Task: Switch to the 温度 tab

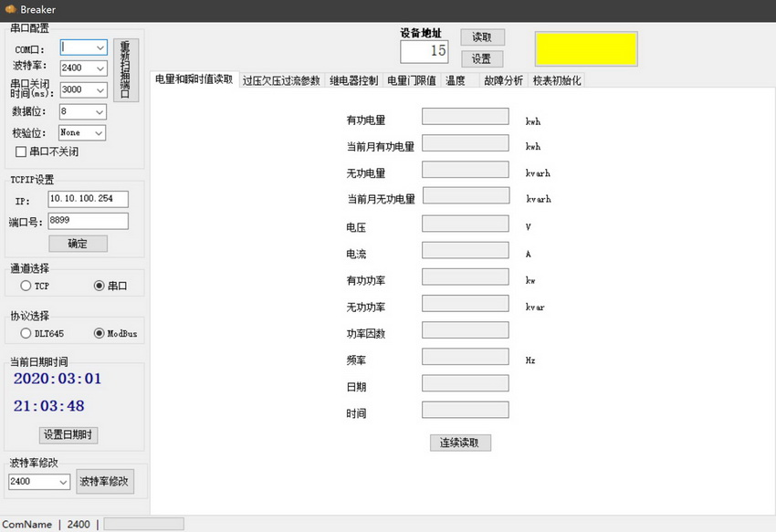Action: (x=455, y=80)
